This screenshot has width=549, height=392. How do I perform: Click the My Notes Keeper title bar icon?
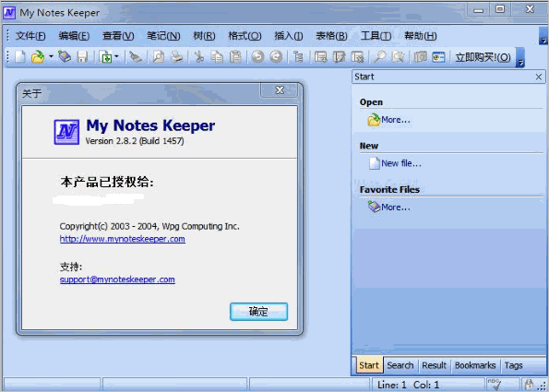tap(9, 13)
